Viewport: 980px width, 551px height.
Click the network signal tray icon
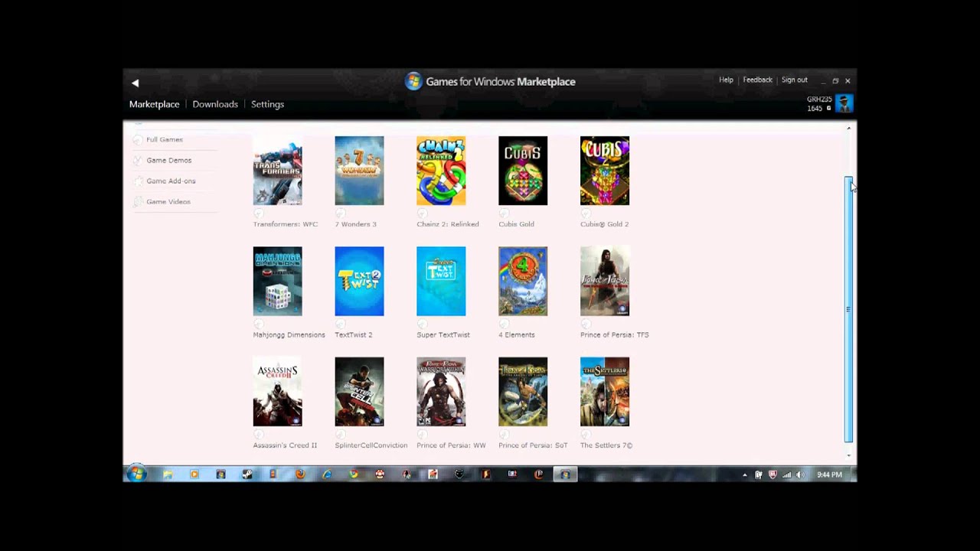coord(786,475)
